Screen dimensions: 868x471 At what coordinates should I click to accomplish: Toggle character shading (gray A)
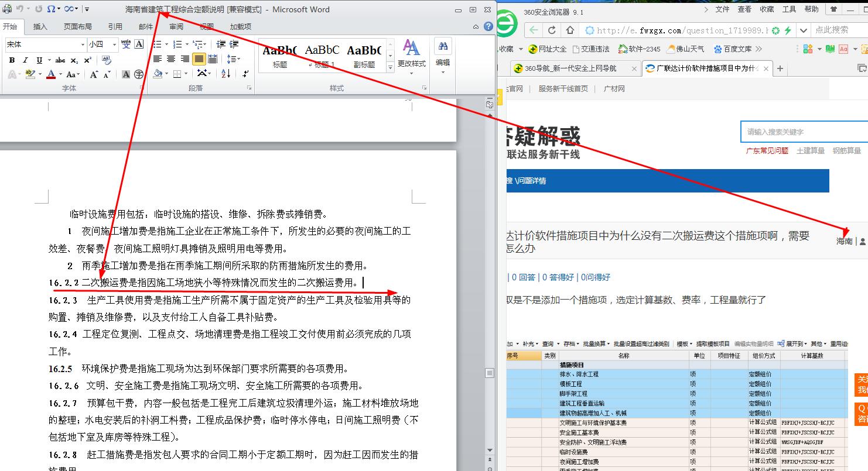point(125,74)
